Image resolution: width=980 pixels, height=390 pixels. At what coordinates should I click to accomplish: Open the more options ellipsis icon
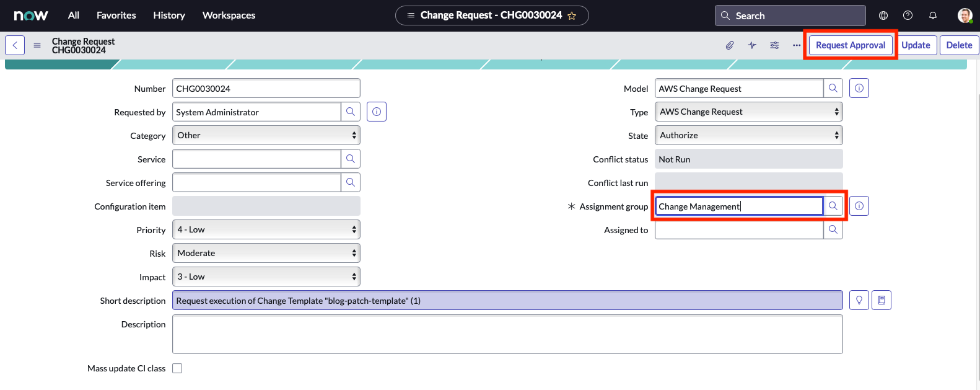click(797, 45)
